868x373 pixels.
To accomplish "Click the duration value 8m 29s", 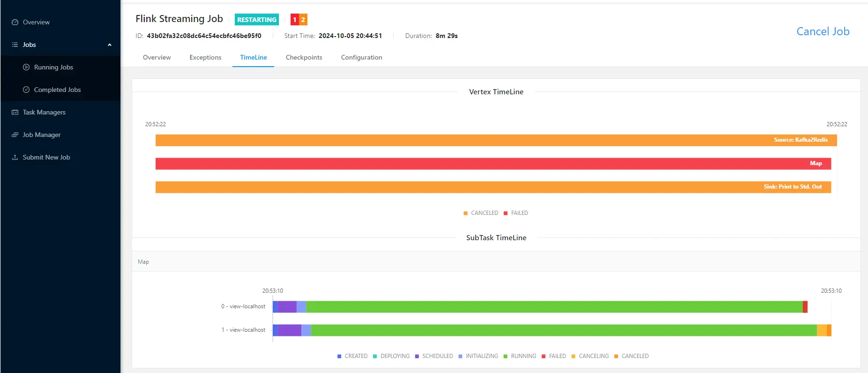I will click(x=447, y=36).
